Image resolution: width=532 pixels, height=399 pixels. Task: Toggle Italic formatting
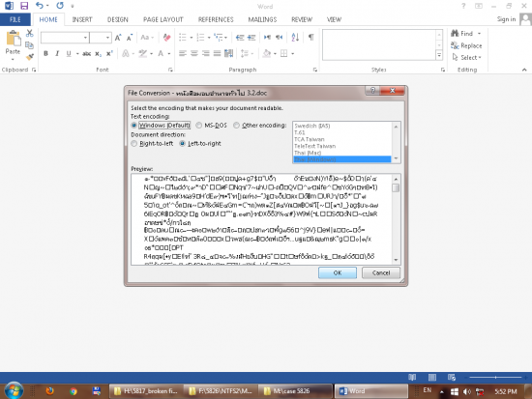click(57, 53)
